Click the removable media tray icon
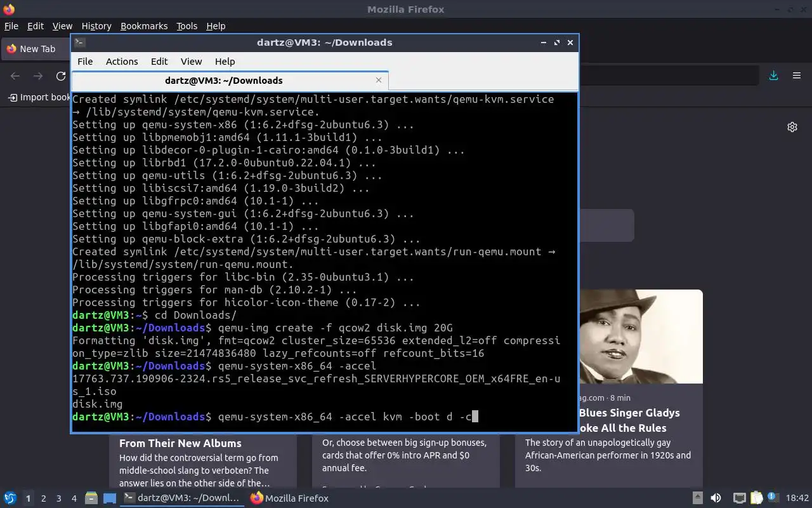This screenshot has width=812, height=508. click(697, 498)
